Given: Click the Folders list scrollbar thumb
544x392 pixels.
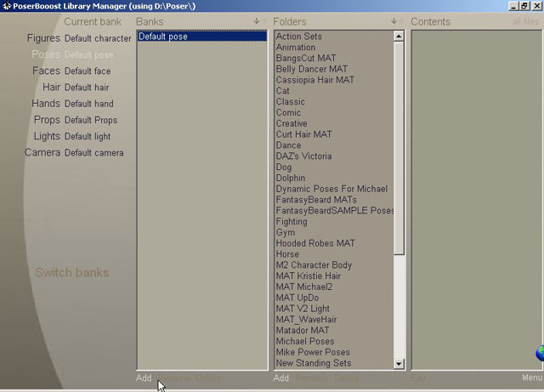Looking at the screenshot, I should pyautogui.click(x=399, y=148).
